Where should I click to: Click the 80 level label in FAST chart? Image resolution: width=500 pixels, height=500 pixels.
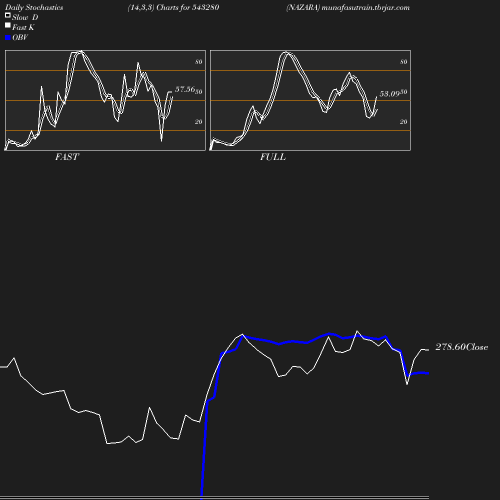coord(199,62)
